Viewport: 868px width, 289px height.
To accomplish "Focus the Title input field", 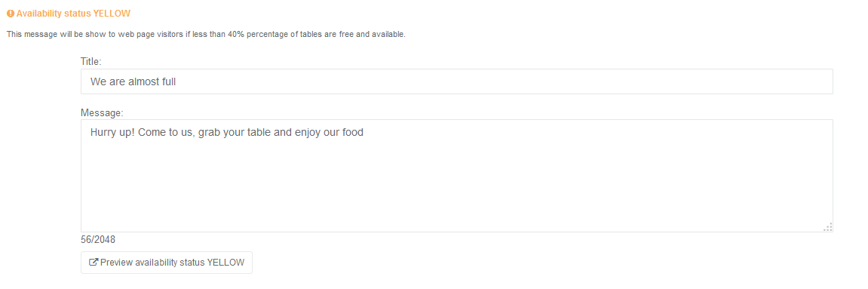I will (x=457, y=81).
